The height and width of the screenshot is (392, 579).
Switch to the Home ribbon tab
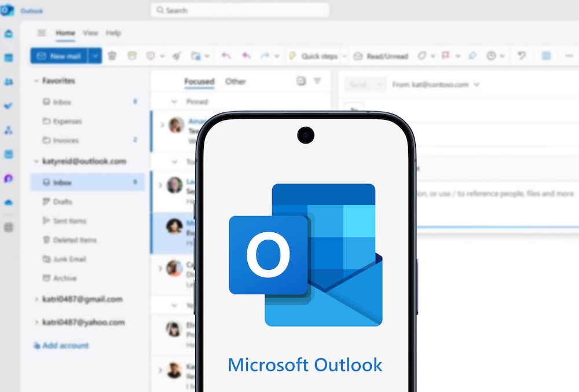pyautogui.click(x=65, y=33)
